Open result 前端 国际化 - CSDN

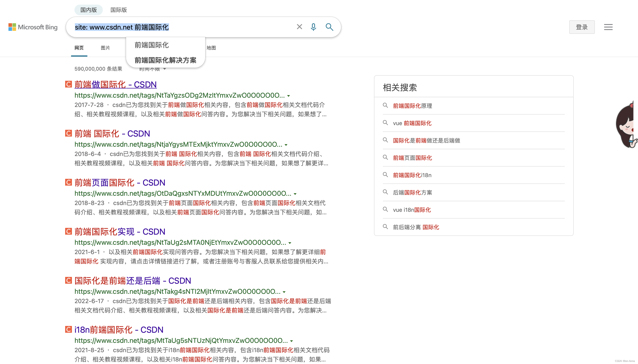tap(112, 134)
